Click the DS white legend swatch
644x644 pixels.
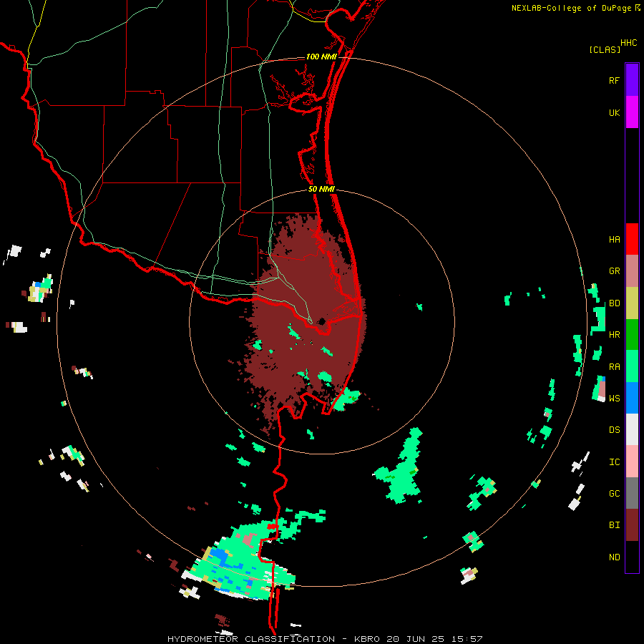point(632,429)
